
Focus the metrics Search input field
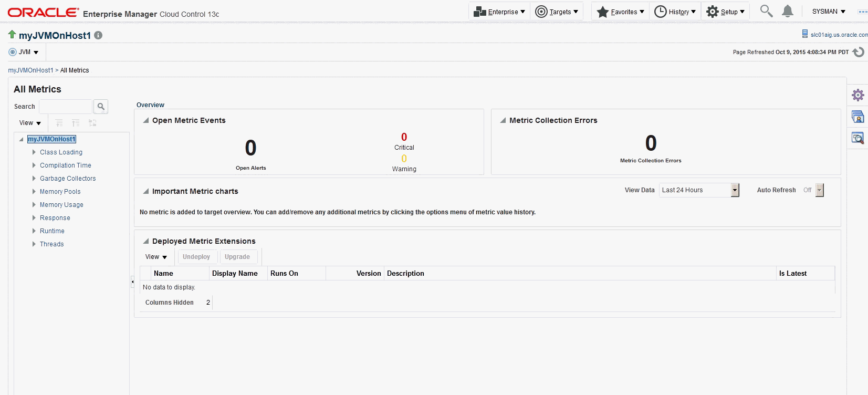66,107
